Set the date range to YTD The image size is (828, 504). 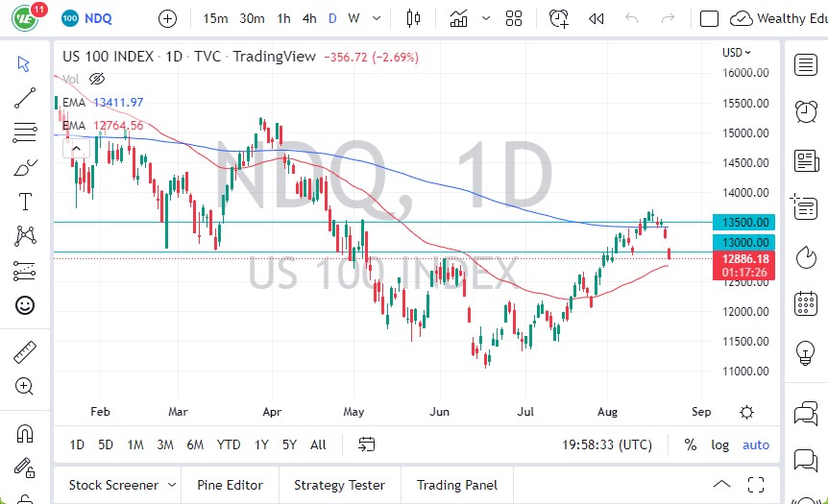(229, 444)
